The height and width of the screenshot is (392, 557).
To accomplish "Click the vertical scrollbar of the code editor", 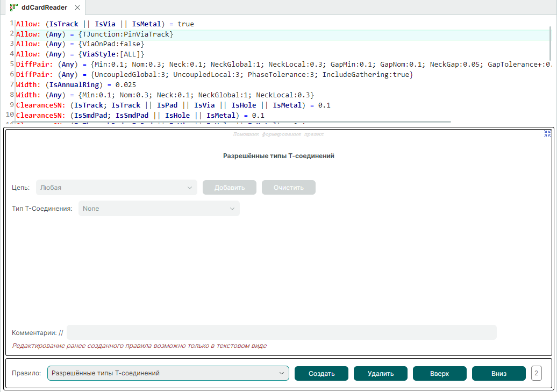I will pos(549,43).
